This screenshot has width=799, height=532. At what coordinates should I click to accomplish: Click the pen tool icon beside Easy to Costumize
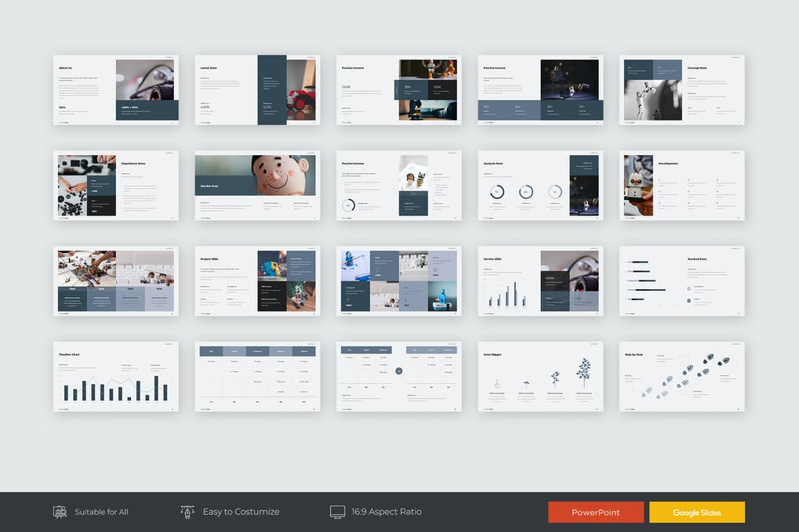coord(187,512)
